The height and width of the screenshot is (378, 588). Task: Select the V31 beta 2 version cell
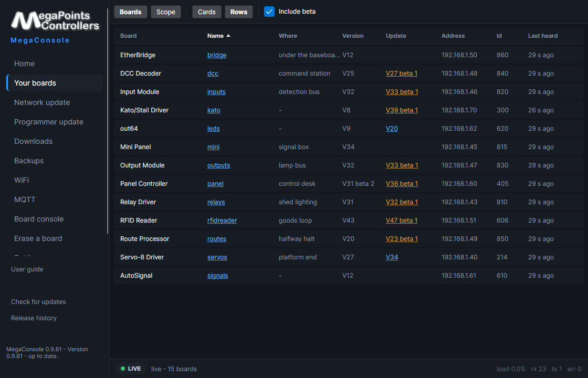[358, 184]
